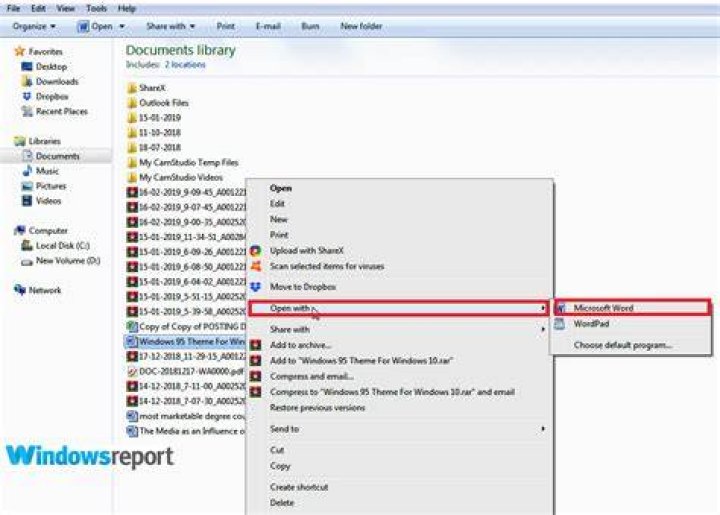Image resolution: width=720 pixels, height=515 pixels.
Task: Click the Open toolbar button
Action: [96, 27]
